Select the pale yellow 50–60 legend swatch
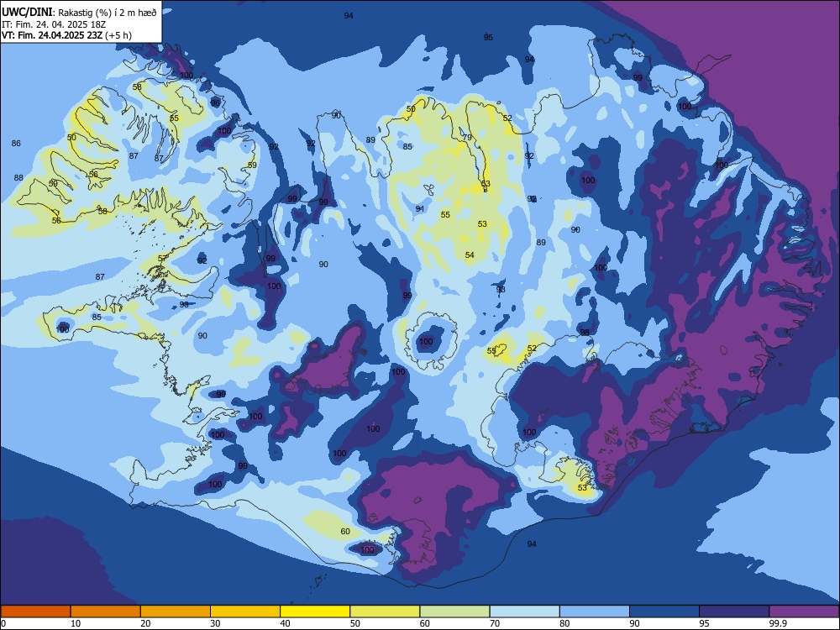 [385, 612]
